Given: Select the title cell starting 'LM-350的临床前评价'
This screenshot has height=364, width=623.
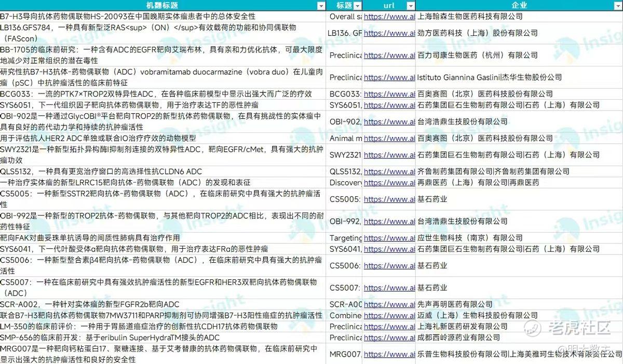Looking at the screenshot, I should pos(163,327).
